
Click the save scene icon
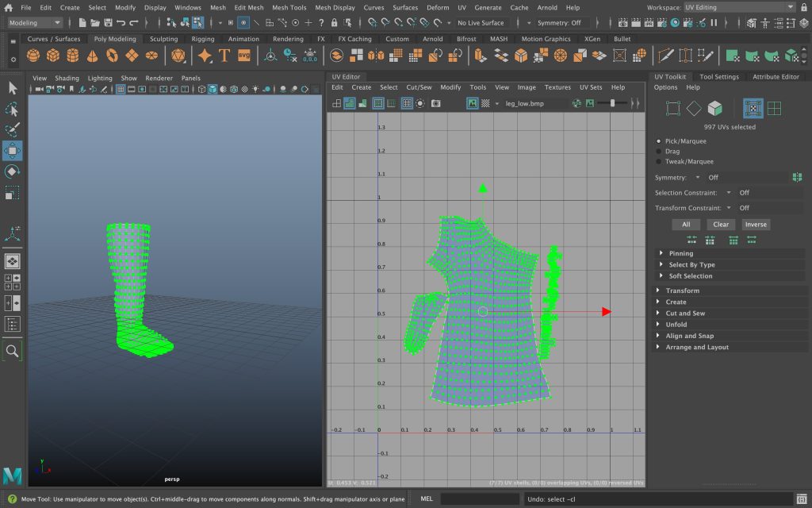pyautogui.click(x=108, y=23)
